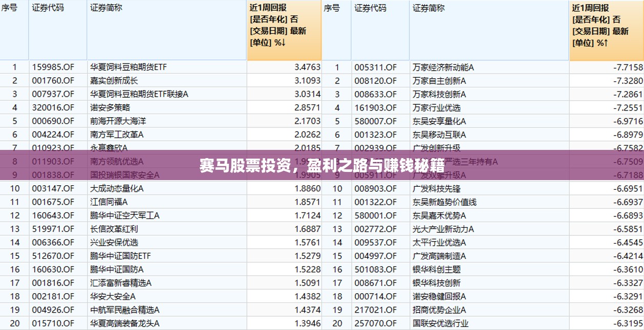Image resolution: width=644 pixels, height=330 pixels.
Task: Click return value -7.7158
Action: [x=628, y=67]
